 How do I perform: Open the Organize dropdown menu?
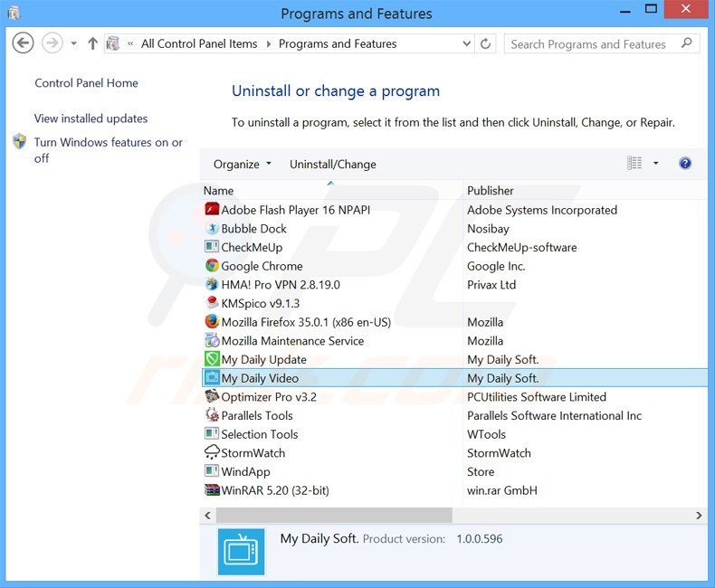(x=243, y=164)
